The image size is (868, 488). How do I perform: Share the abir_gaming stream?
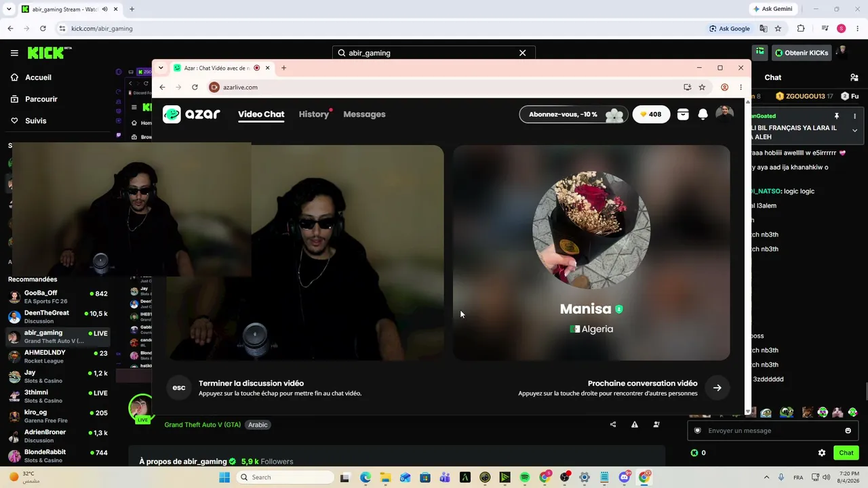pyautogui.click(x=613, y=424)
